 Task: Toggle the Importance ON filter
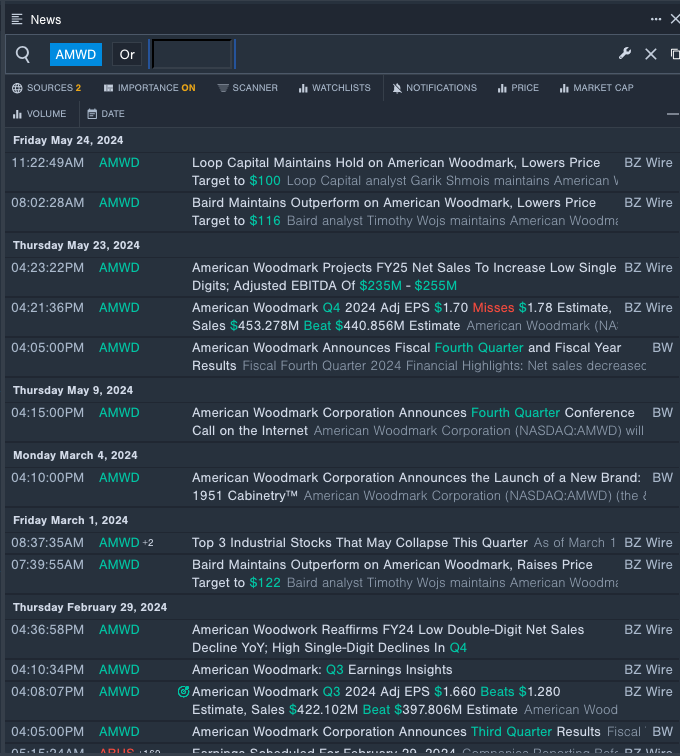tap(150, 88)
